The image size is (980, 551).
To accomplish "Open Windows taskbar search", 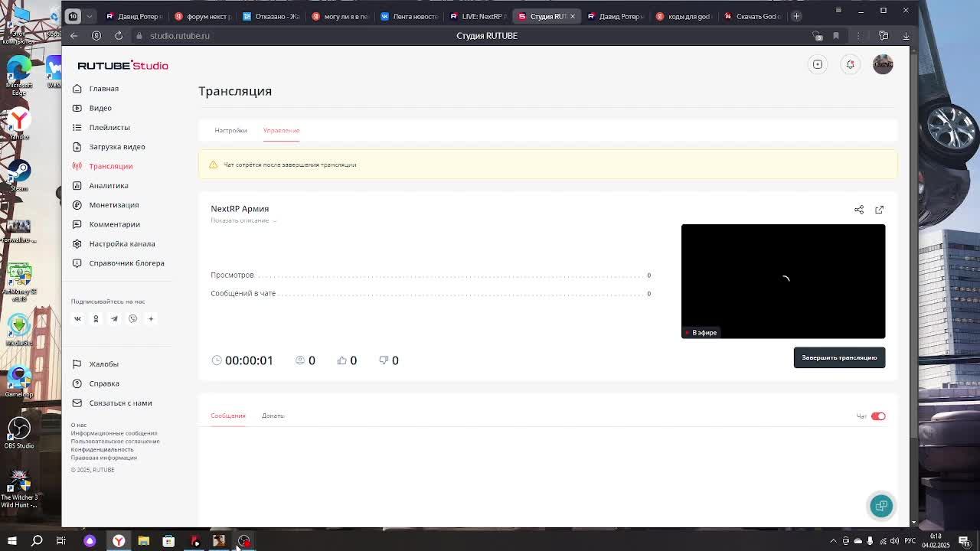I will [x=37, y=541].
